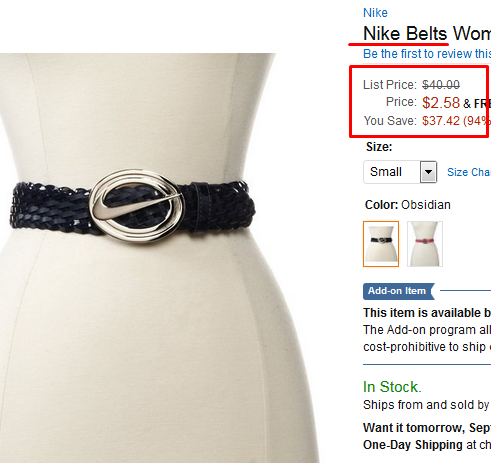Open the Size dropdown showing Small
The height and width of the screenshot is (465, 491).
point(400,172)
